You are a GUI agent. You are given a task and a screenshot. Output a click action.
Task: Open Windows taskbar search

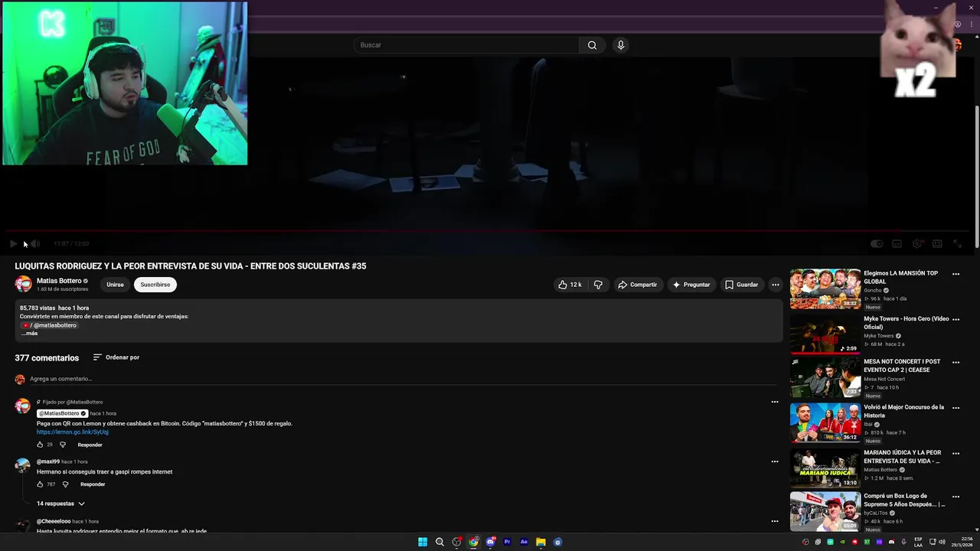click(x=439, y=542)
